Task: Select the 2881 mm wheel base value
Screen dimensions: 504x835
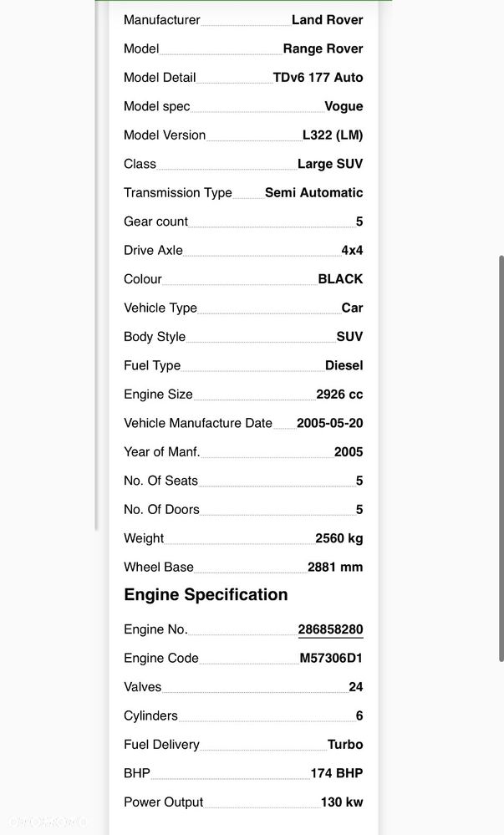Action: click(335, 568)
